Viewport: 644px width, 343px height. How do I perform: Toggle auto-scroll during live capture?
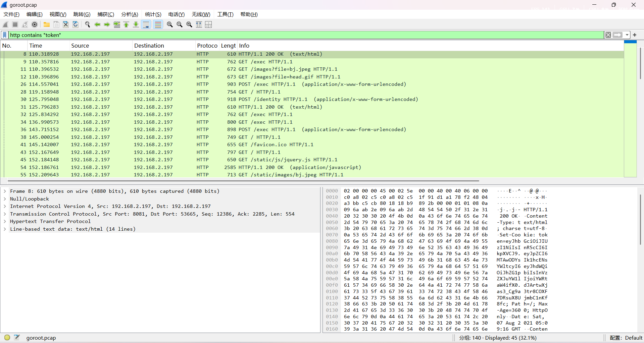click(x=146, y=24)
